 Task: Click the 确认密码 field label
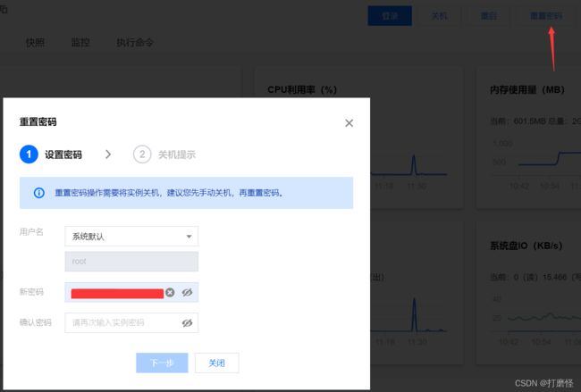pyautogui.click(x=35, y=322)
